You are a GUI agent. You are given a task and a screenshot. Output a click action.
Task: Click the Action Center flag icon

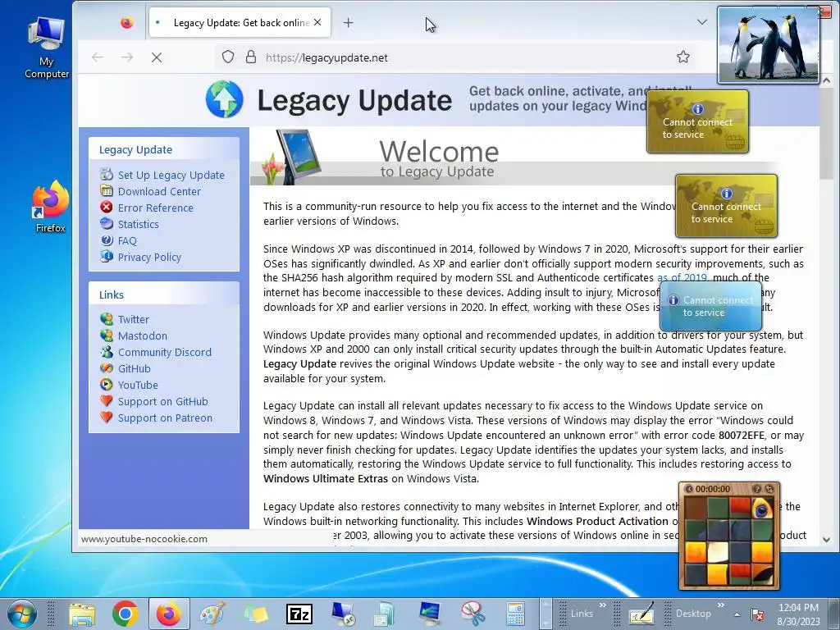757,614
